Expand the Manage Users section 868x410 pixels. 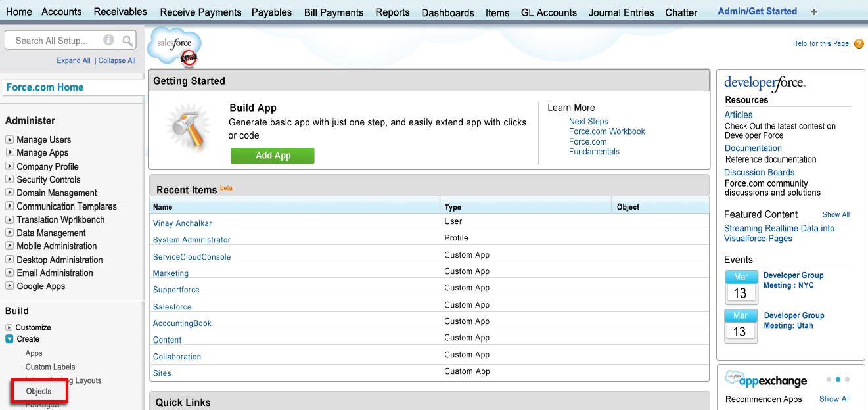pos(9,139)
